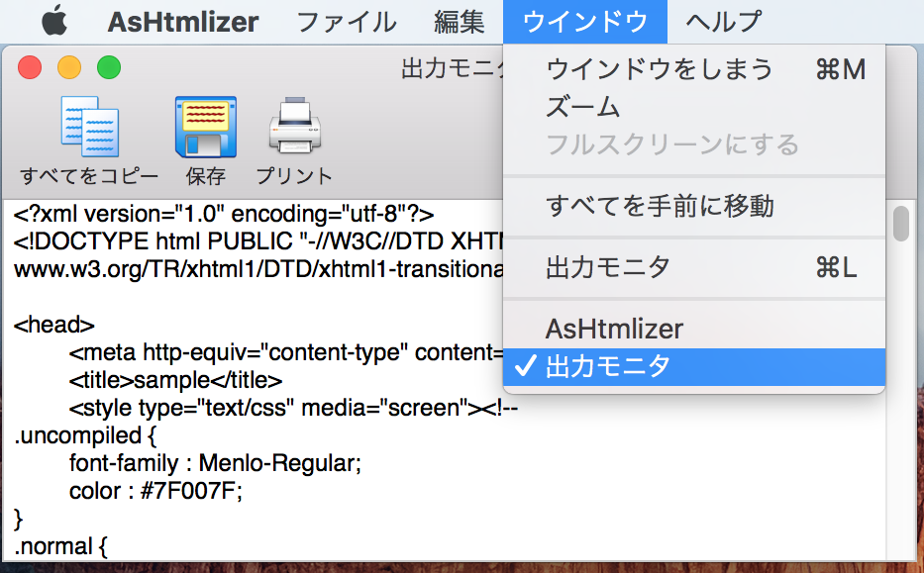924x573 pixels.
Task: Collapse the highlighted ウインドウ menu
Action: 584,21
